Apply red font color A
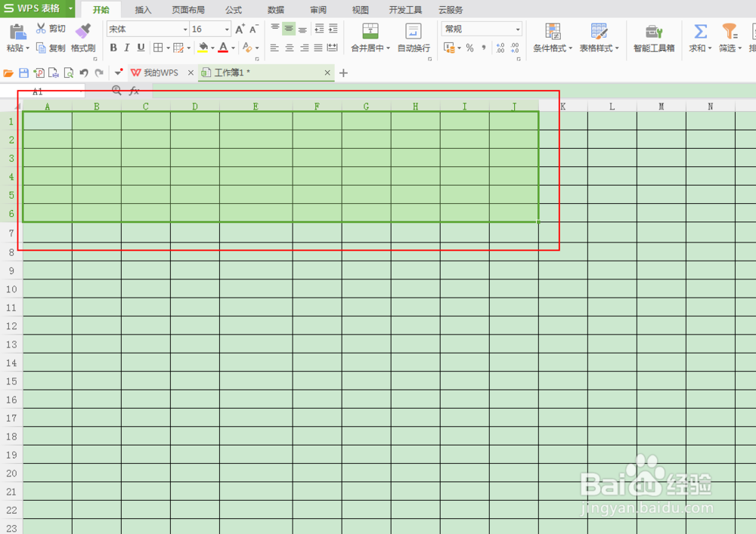Viewport: 756px width, 534px height. [x=223, y=47]
